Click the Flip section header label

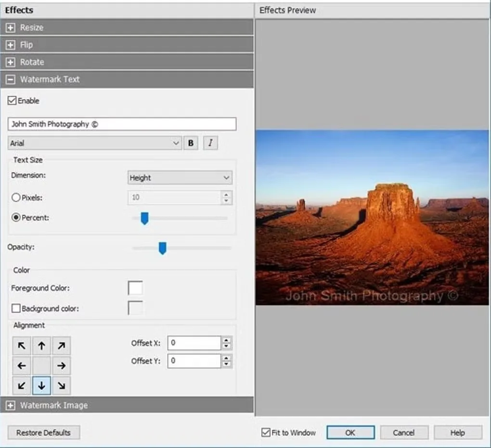[x=26, y=45]
